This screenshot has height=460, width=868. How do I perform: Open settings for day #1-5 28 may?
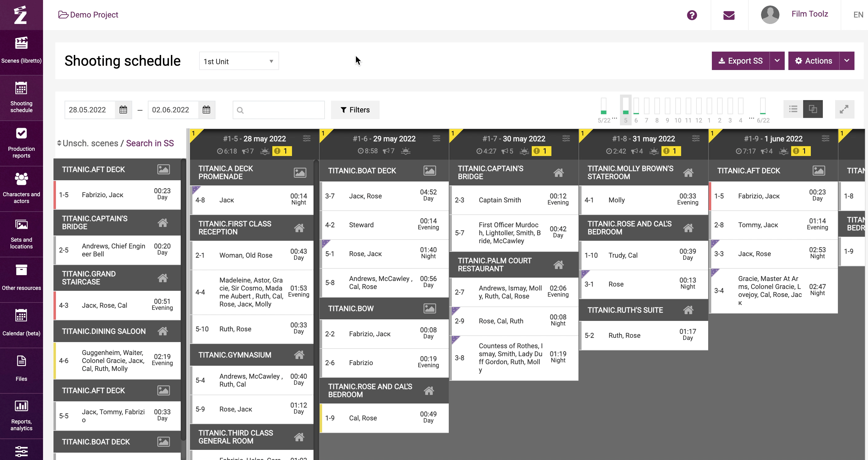click(307, 138)
